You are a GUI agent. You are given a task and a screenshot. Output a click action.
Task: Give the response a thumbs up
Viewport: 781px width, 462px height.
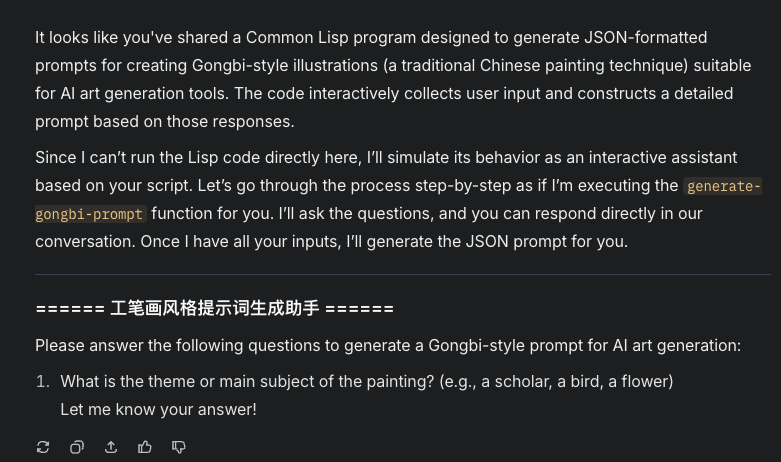click(144, 447)
